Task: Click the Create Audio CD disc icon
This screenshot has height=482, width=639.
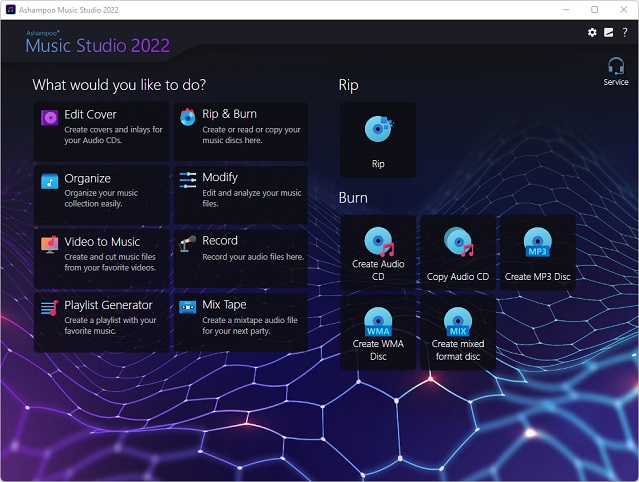Action: 379,242
